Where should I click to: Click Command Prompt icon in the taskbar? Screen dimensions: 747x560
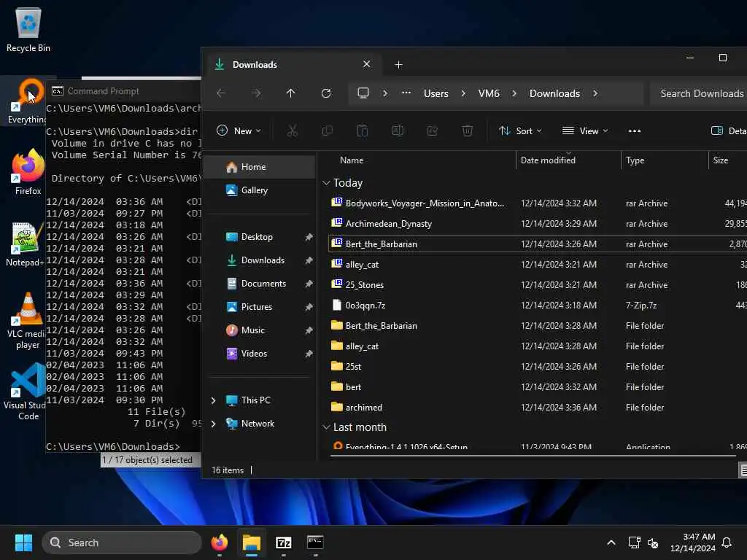point(315,542)
